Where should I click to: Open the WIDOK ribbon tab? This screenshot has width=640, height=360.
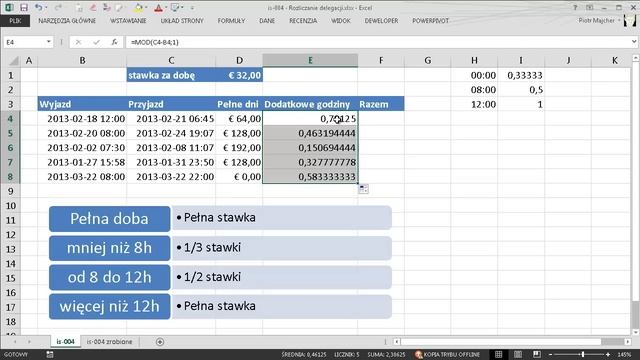pos(341,20)
